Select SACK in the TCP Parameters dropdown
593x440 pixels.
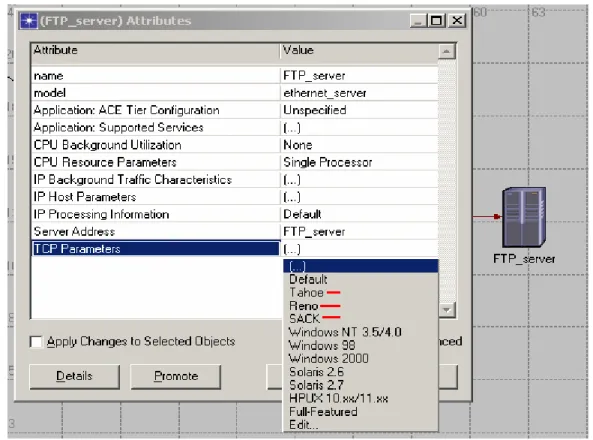(360, 319)
